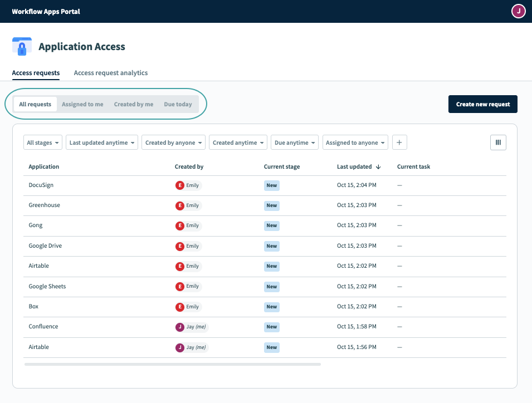Click the Application Access padlock icon

click(x=22, y=46)
